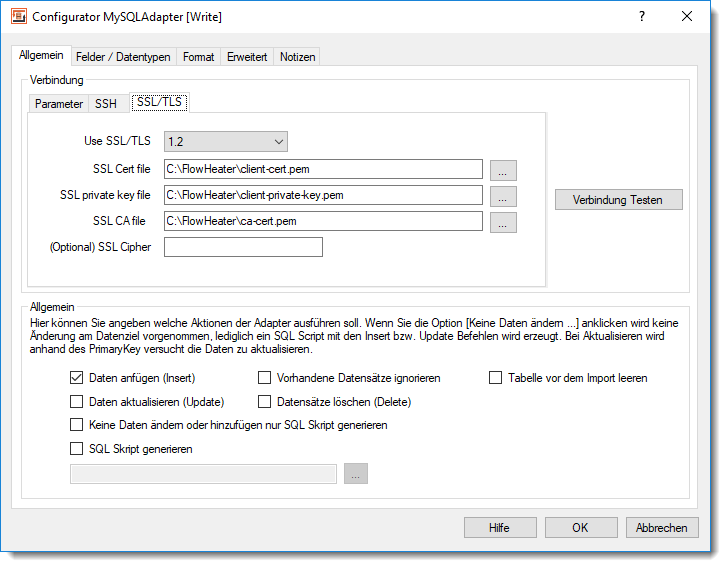The image size is (726, 567).
Task: Check Tabelle vor dem Import leeren
Action: (495, 378)
